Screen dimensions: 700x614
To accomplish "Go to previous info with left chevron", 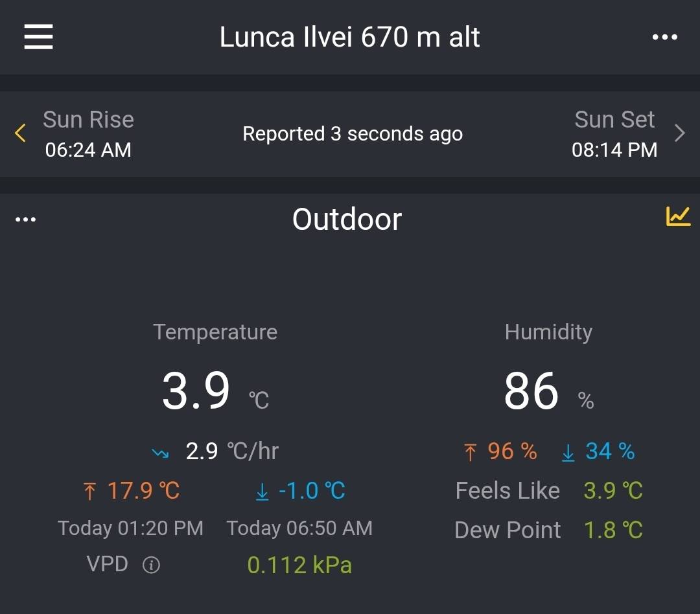I will tap(20, 133).
